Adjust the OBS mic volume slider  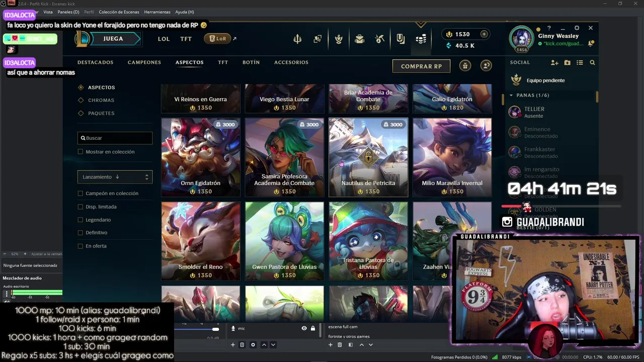point(215,329)
